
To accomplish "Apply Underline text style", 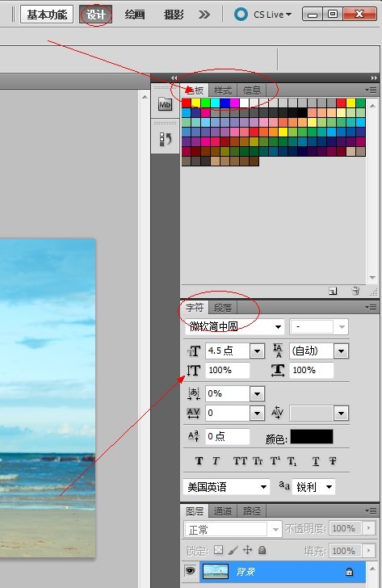I will [316, 461].
